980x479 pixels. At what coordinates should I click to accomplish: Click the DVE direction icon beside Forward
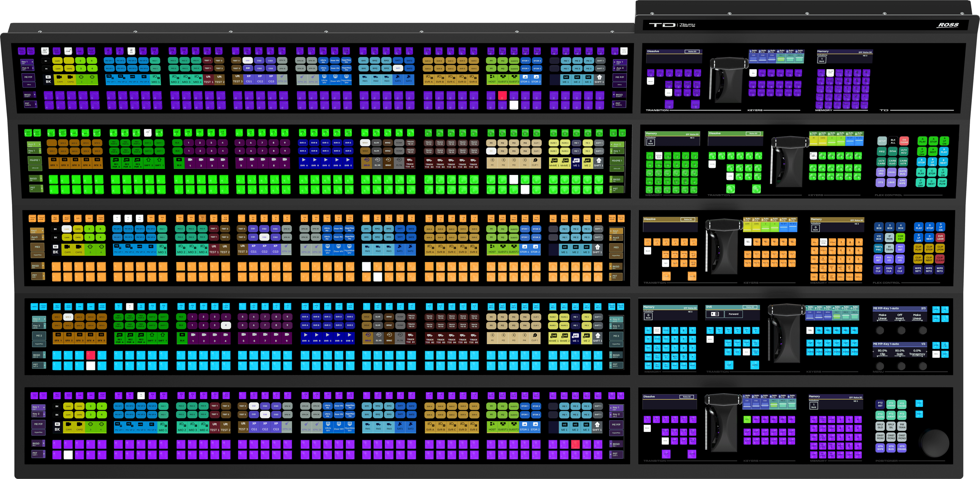pyautogui.click(x=714, y=314)
